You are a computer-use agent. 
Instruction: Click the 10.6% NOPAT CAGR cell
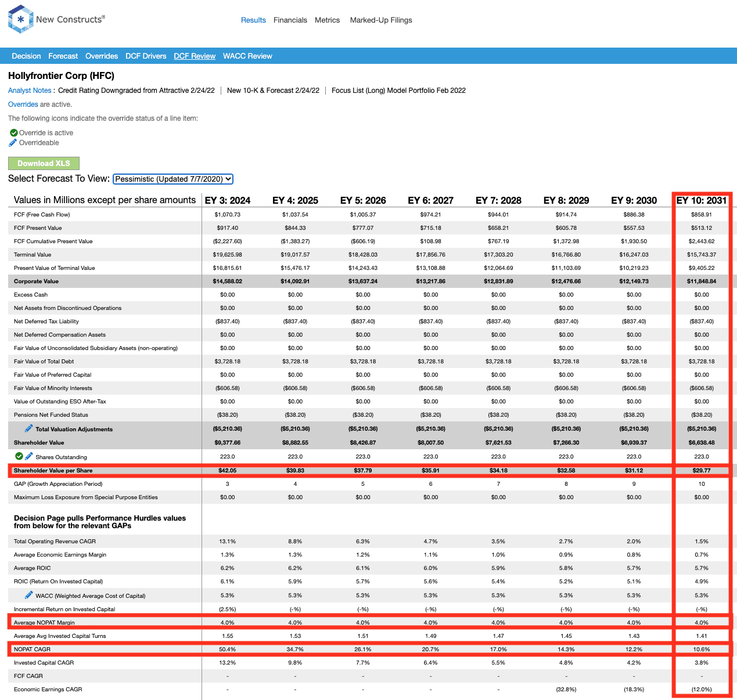702,650
